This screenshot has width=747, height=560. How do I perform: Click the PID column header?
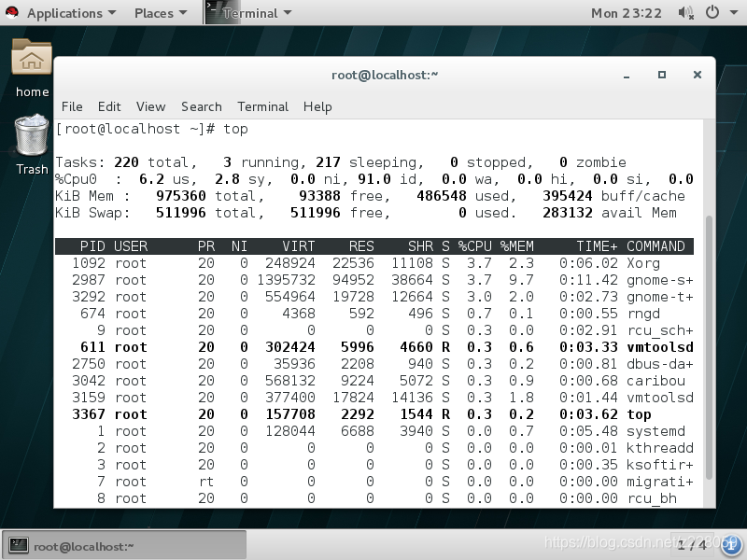[92, 246]
